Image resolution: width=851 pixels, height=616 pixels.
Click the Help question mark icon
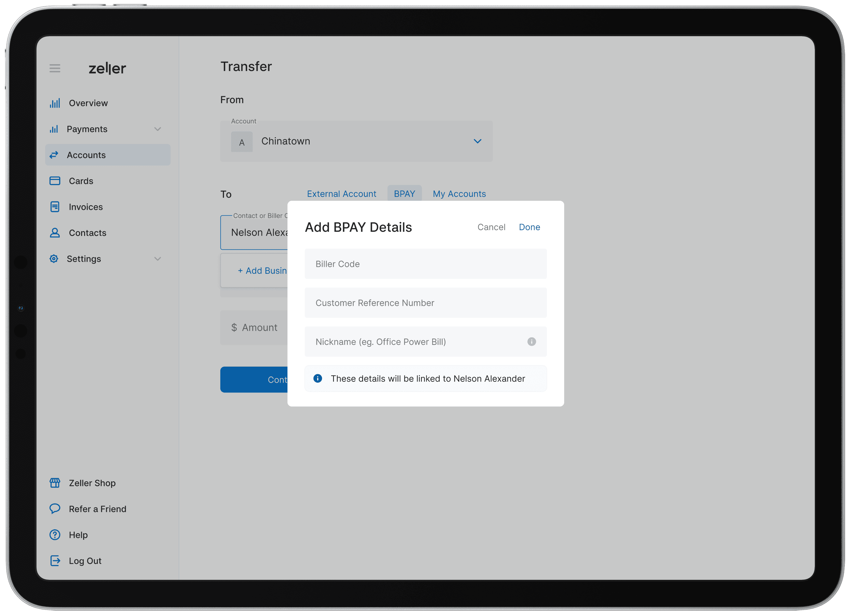[x=55, y=535]
